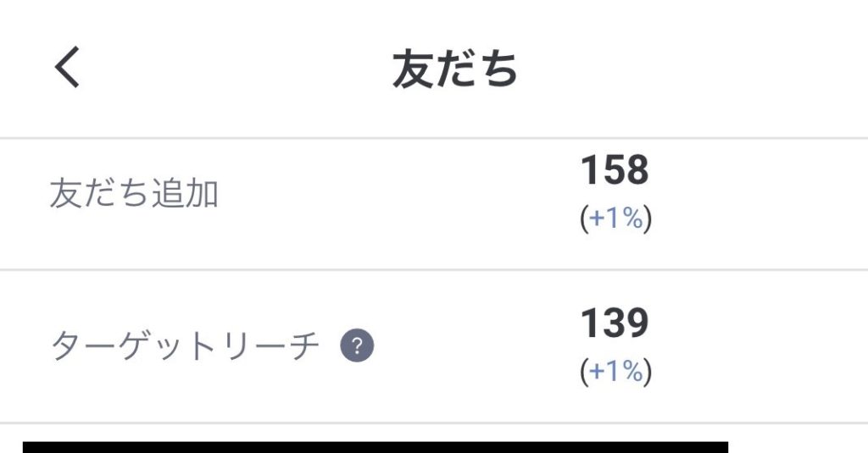Tap the gap between help icon and 139
The width and height of the screenshot is (868, 453).
click(x=476, y=346)
